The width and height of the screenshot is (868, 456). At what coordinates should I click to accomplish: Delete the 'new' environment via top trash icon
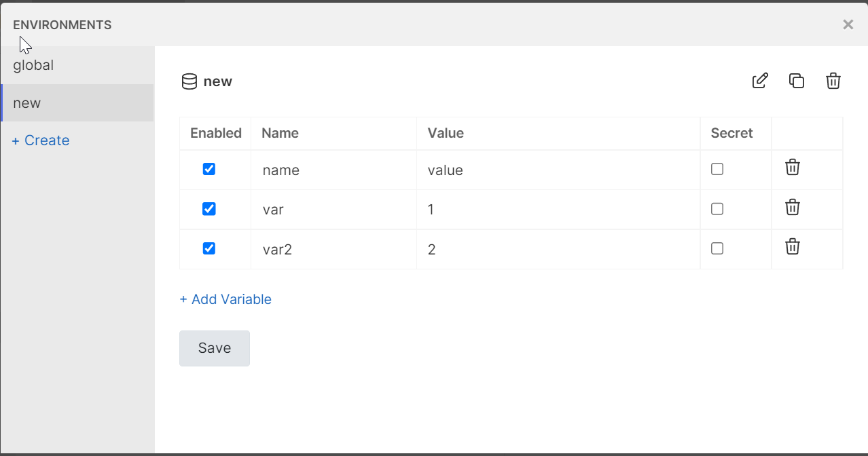point(833,81)
